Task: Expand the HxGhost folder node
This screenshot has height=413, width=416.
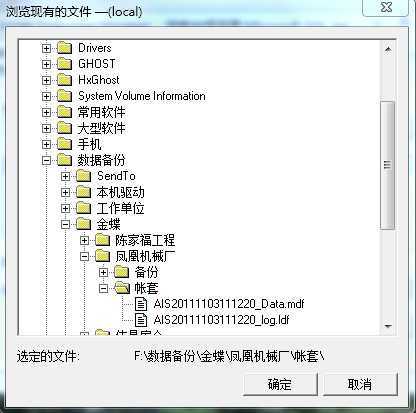Action: (47, 80)
